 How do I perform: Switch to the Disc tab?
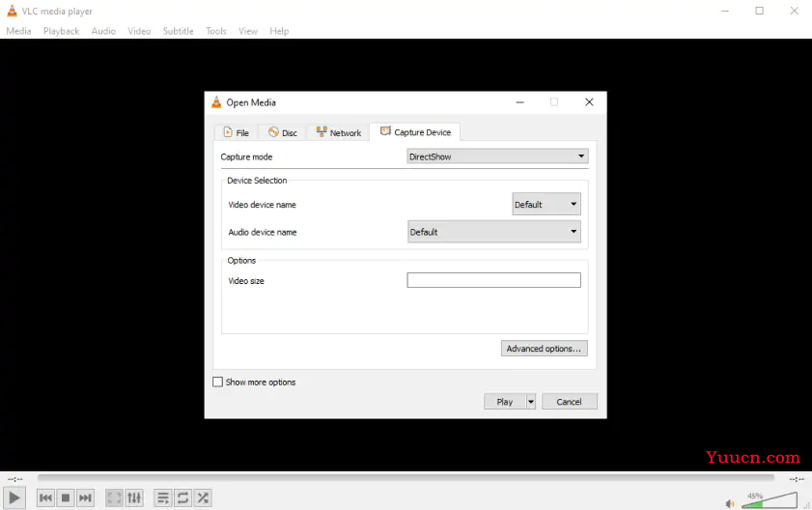(x=283, y=132)
